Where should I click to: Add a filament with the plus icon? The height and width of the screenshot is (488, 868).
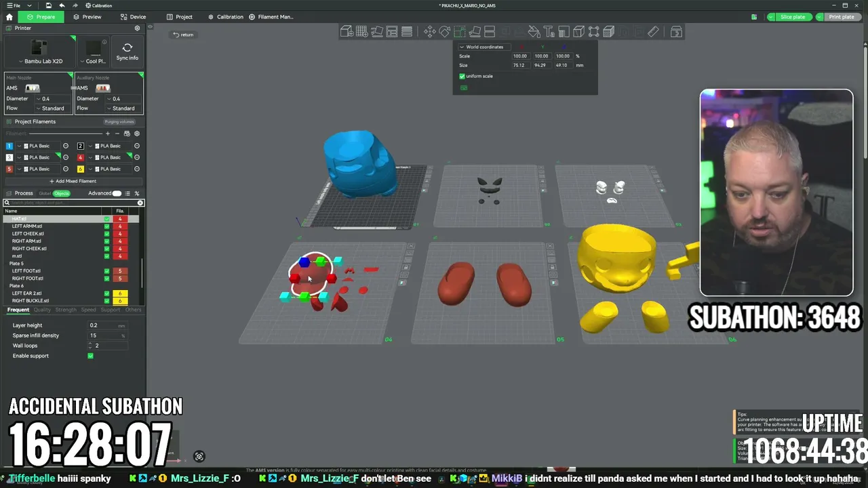pyautogui.click(x=107, y=134)
